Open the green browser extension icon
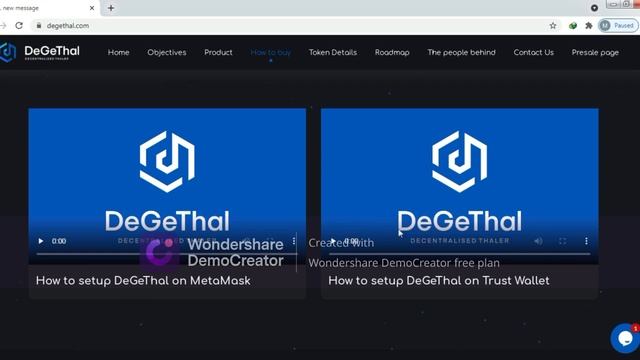This screenshot has height=360, width=640. [x=573, y=25]
